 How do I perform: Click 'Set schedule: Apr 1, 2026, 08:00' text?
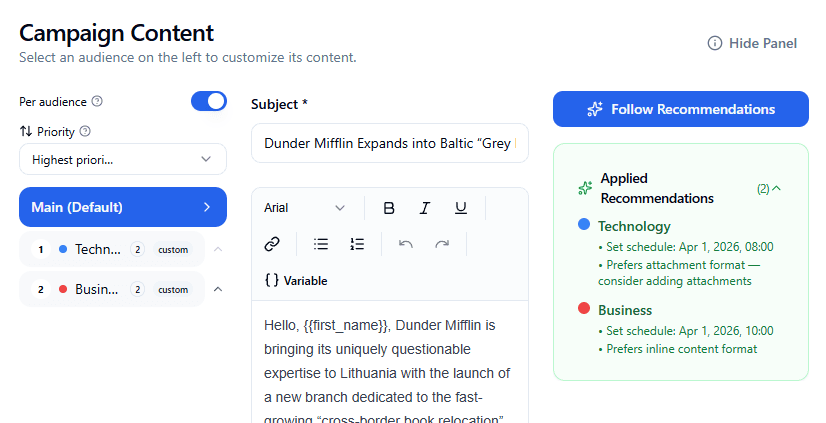pos(690,247)
